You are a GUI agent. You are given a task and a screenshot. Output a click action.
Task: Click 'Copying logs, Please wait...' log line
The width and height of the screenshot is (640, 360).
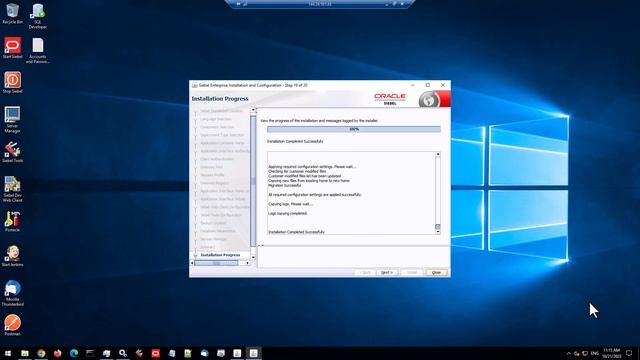tap(291, 204)
